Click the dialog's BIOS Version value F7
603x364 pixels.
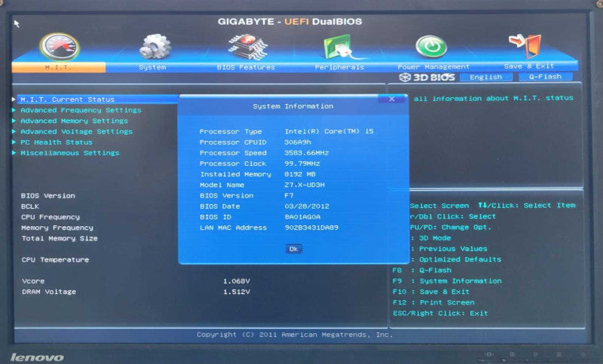[289, 196]
